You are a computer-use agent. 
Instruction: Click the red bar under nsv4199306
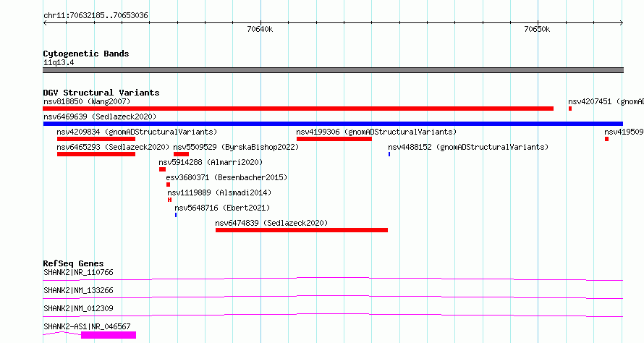click(334, 139)
